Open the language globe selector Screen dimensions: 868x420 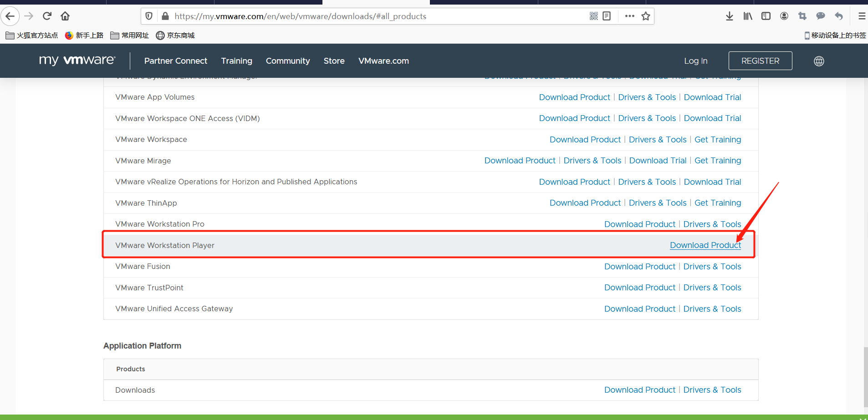819,61
